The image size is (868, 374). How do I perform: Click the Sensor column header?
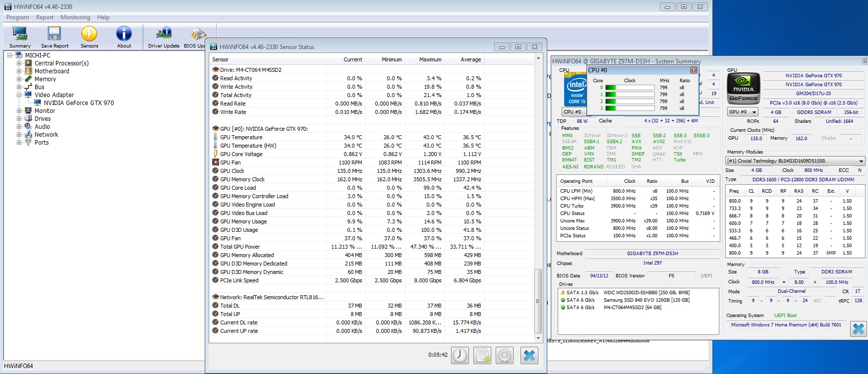click(x=268, y=59)
